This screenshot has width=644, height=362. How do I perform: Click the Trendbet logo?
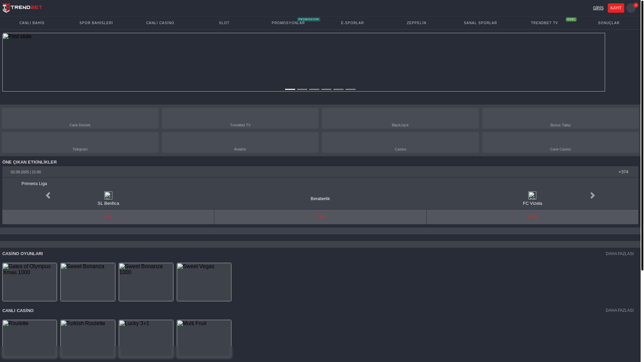(x=22, y=8)
